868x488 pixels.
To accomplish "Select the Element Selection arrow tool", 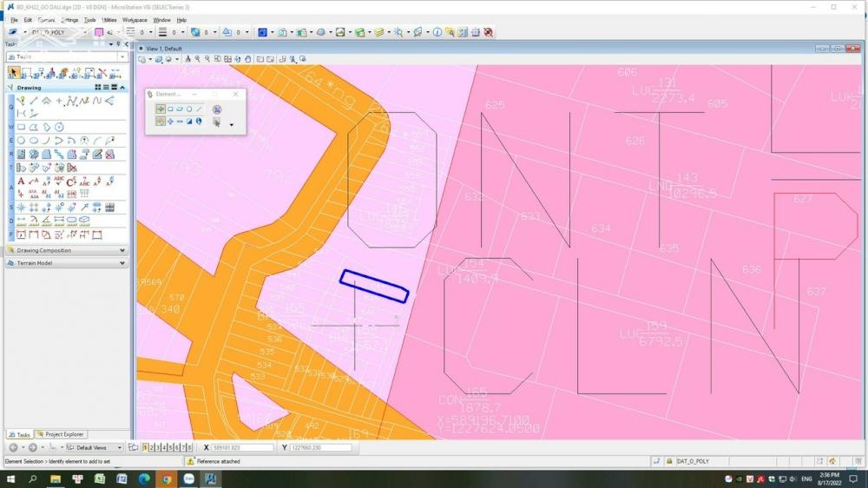I will (14, 73).
